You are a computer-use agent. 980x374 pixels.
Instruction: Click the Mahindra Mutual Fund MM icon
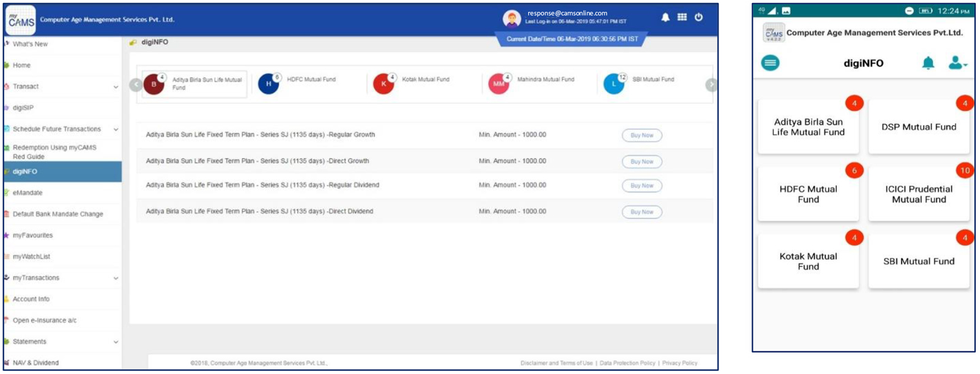pos(499,83)
